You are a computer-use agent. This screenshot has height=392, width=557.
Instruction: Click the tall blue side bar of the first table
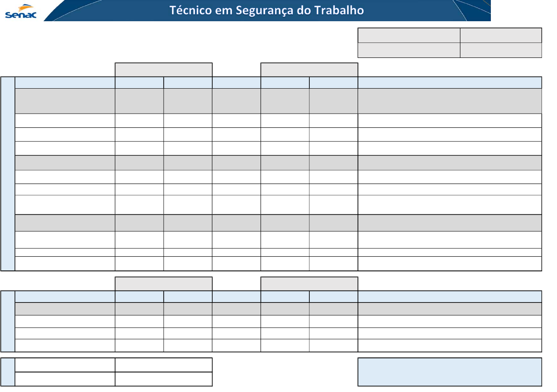tap(8, 174)
